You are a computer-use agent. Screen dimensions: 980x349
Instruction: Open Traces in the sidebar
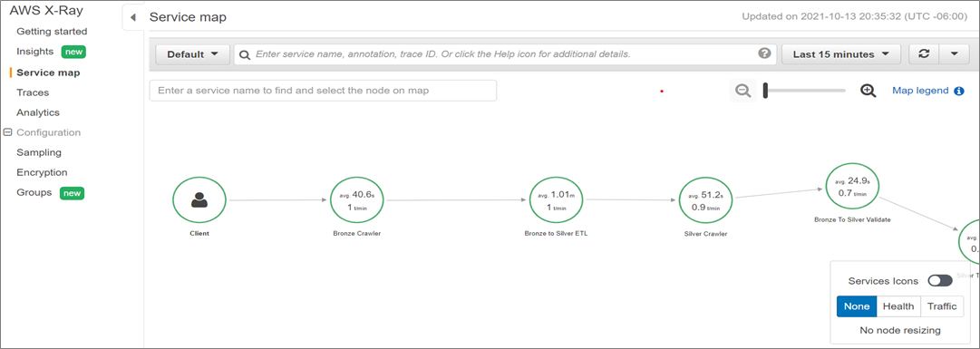33,92
